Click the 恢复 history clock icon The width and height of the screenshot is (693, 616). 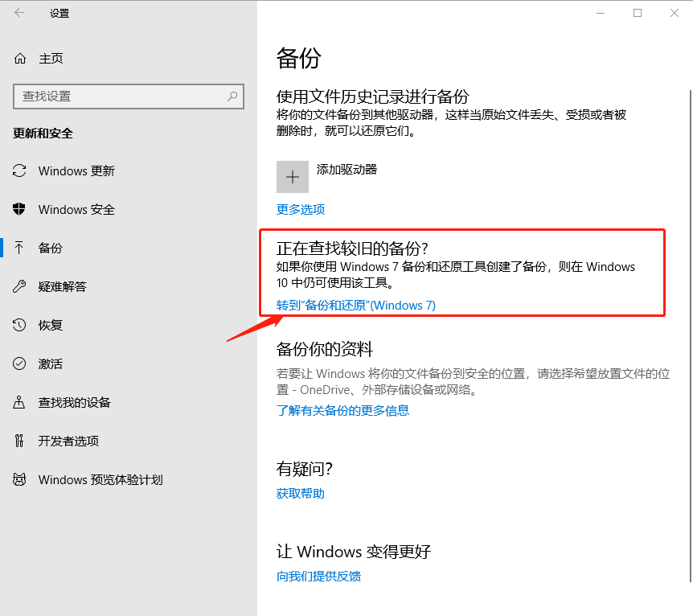[x=19, y=325]
